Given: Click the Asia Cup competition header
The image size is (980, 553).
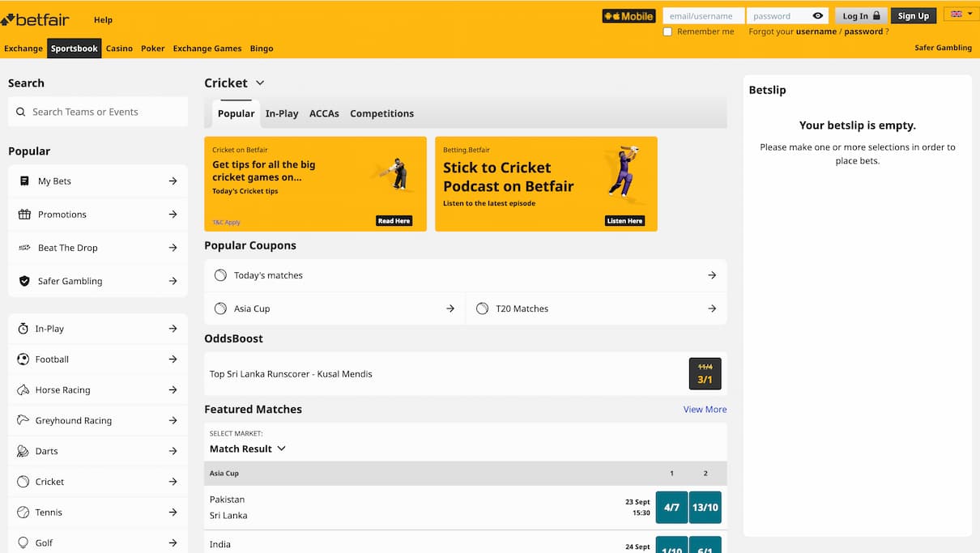Looking at the screenshot, I should 224,474.
